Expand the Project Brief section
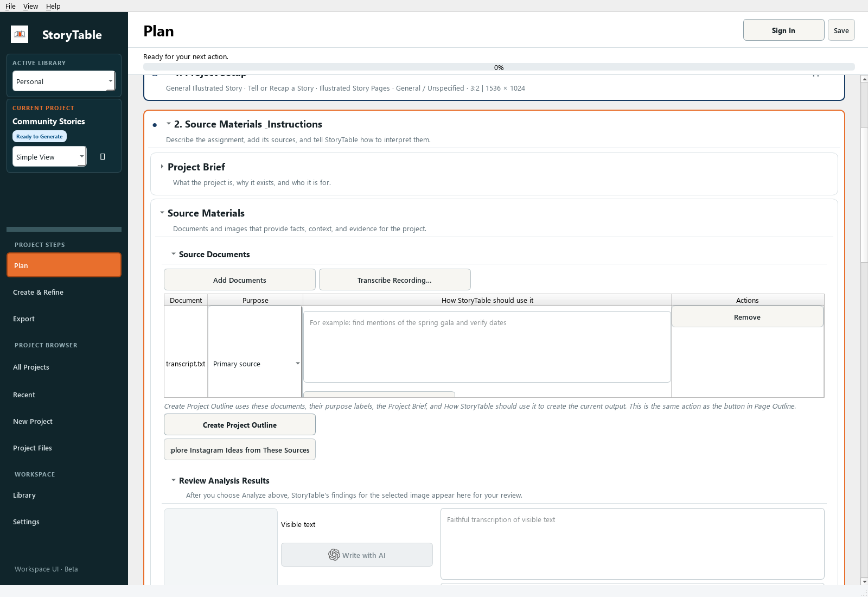Viewport: 868px width, 597px height. coord(162,167)
